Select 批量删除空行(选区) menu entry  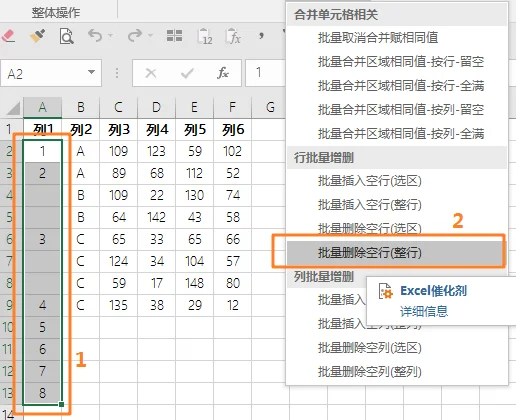pos(397,228)
